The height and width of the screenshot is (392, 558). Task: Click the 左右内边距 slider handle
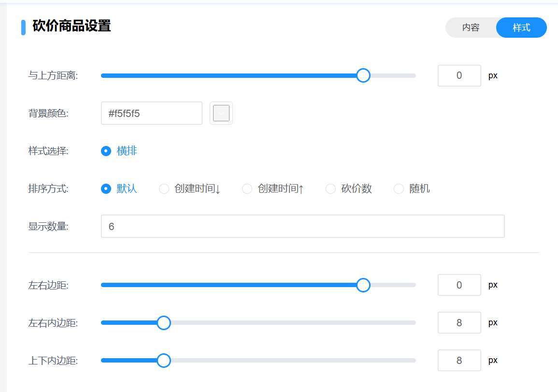(x=164, y=323)
